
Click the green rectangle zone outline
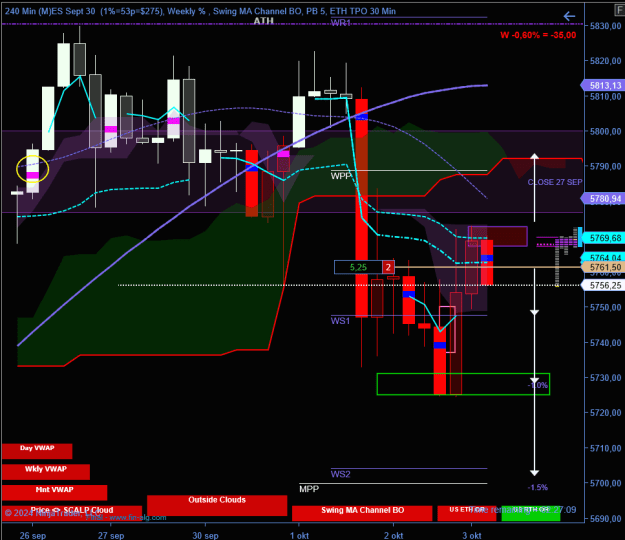[463, 384]
